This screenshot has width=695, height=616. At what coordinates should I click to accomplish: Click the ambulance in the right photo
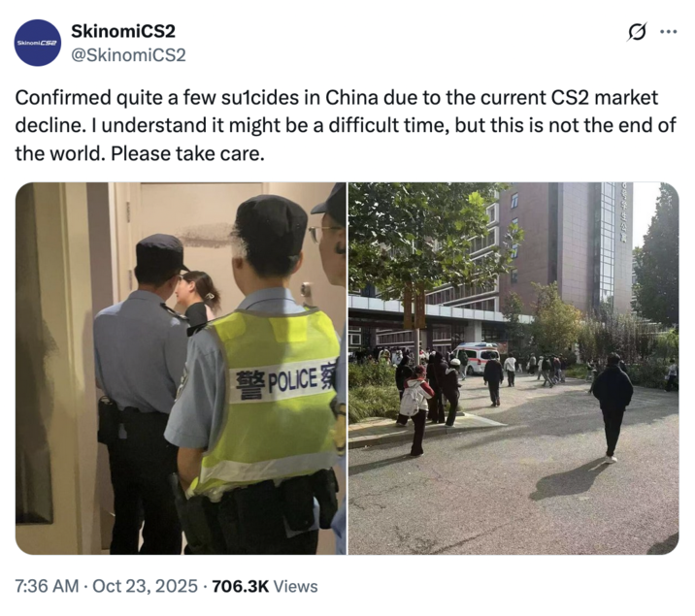(x=476, y=357)
